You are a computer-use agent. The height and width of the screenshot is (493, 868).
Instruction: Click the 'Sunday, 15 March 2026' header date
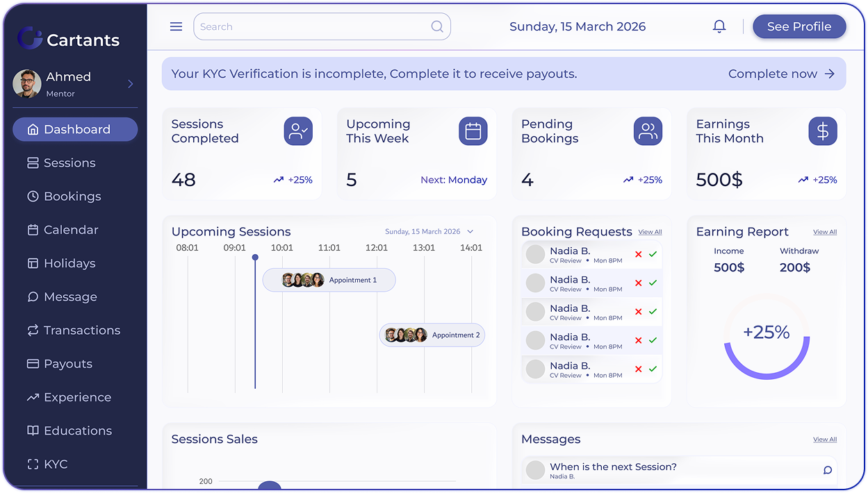pyautogui.click(x=578, y=26)
